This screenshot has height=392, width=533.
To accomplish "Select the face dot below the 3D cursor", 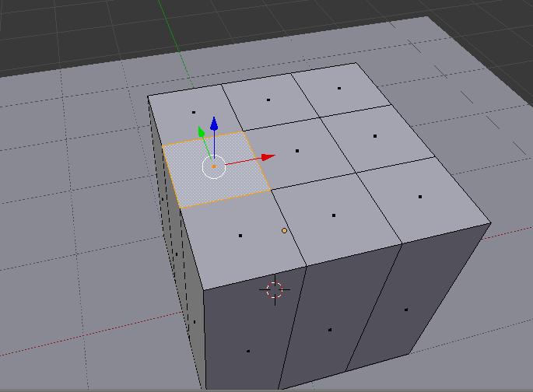I will (x=248, y=352).
